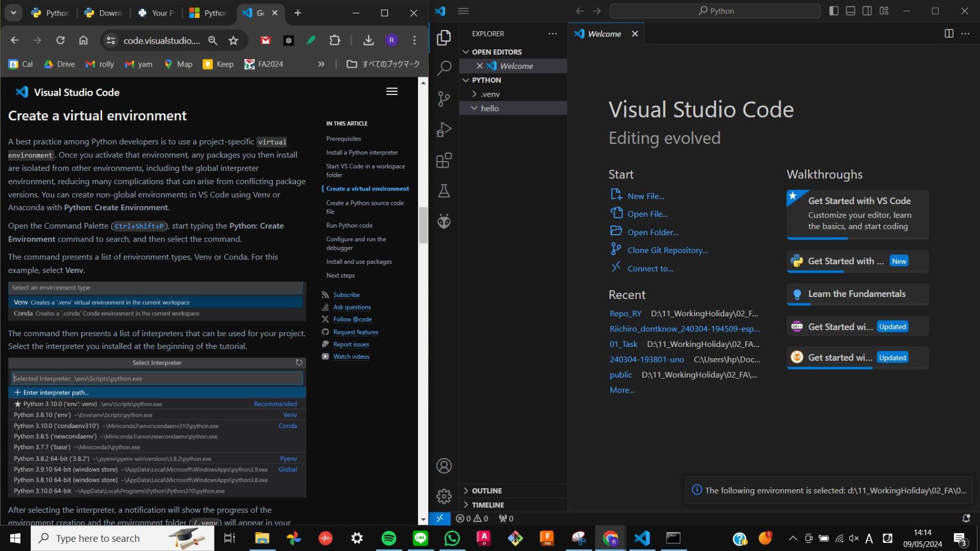The image size is (980, 551).
Task: Go forward with VS Code navigation arrow
Action: (x=596, y=11)
